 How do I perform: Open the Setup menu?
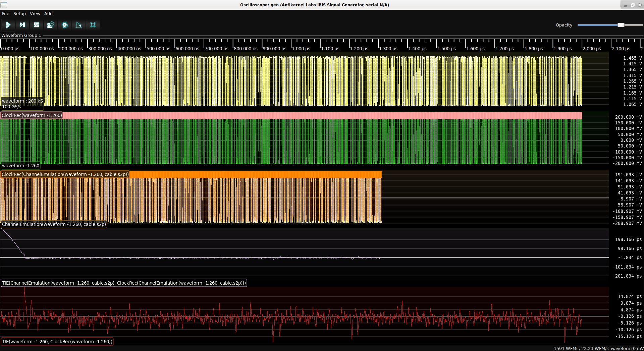(x=19, y=14)
